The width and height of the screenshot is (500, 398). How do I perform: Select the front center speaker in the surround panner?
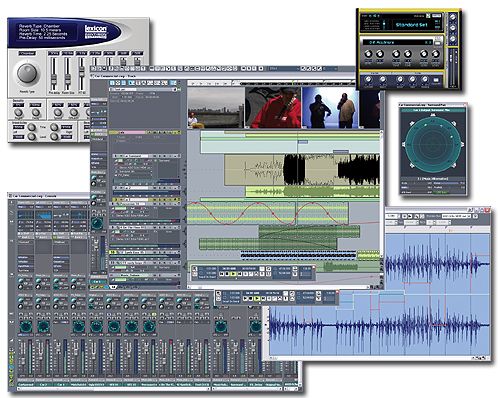click(x=433, y=115)
